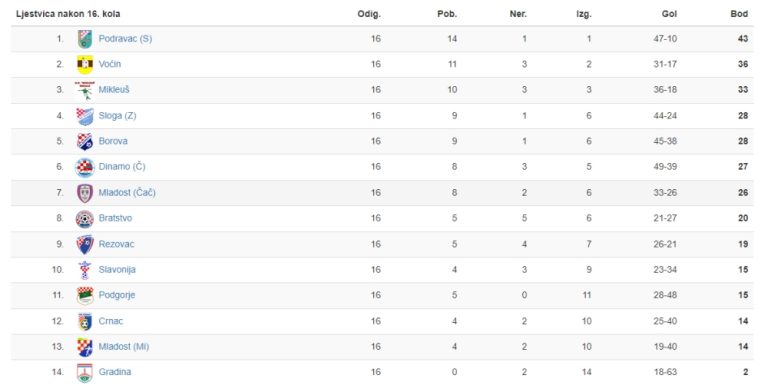768x392 pixels.
Task: Open the Mladost (Mi) team link
Action: pyautogui.click(x=123, y=346)
